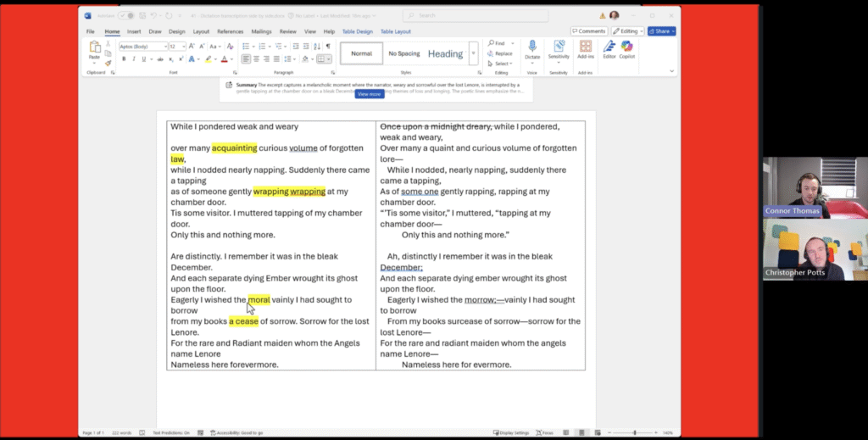Image resolution: width=868 pixels, height=440 pixels.
Task: Open the Review tab
Action: 288,31
